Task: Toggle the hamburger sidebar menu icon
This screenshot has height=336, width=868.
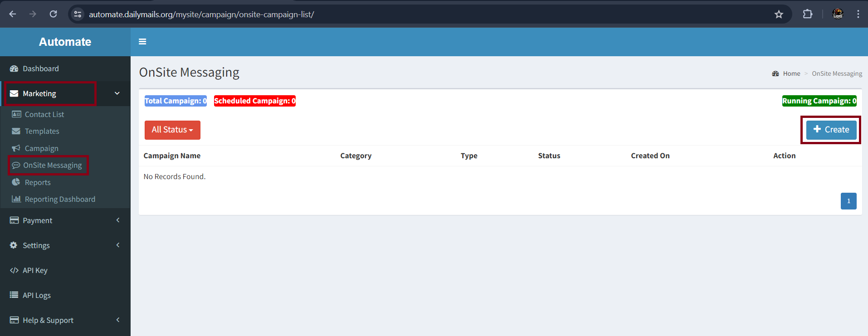Action: coord(142,42)
